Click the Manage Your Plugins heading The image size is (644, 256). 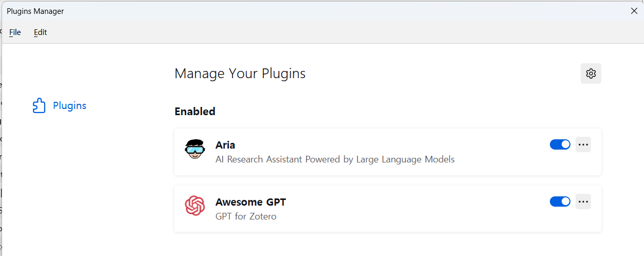pyautogui.click(x=240, y=74)
